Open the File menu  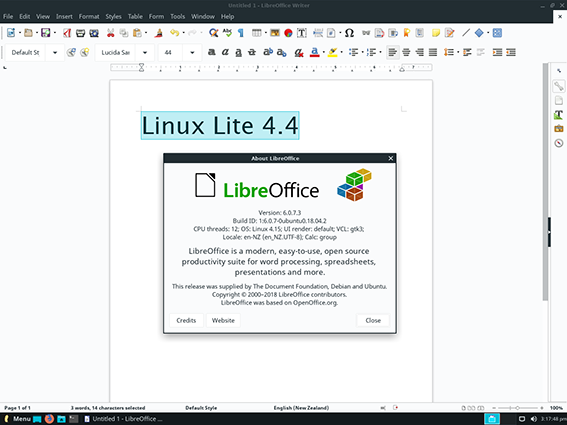(x=8, y=16)
